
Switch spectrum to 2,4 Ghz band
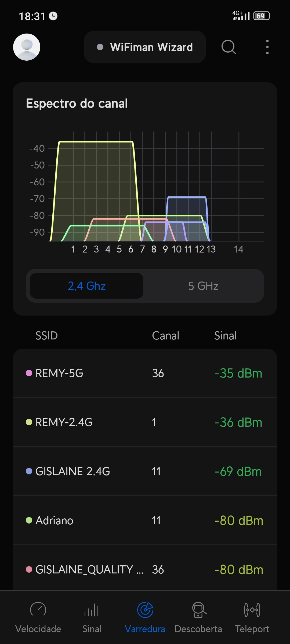tap(86, 286)
